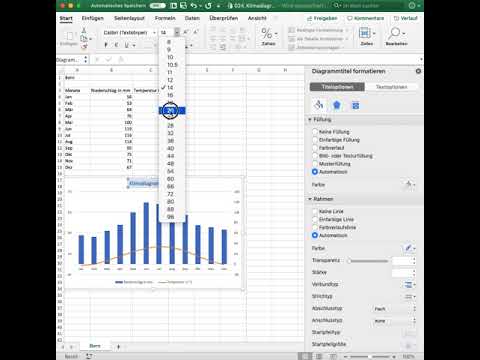Choose font size 72 in list
The width and height of the screenshot is (480, 360).
171,194
